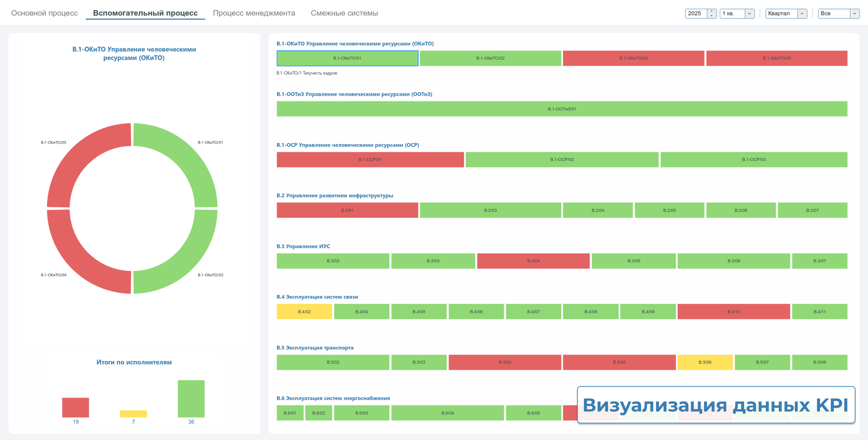Expand the 'Квартал' period type dropdown
The image size is (868, 440).
802,14
